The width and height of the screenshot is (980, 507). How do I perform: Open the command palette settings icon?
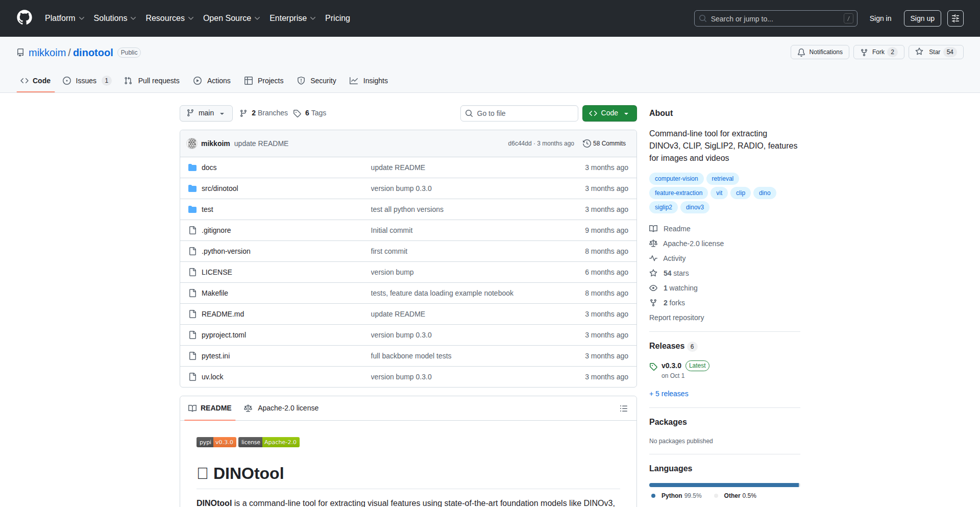(955, 18)
